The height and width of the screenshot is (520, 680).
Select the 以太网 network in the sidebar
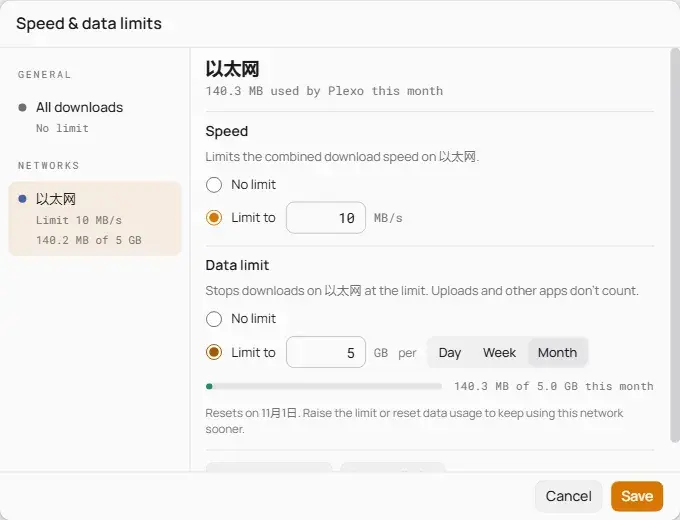(x=95, y=219)
